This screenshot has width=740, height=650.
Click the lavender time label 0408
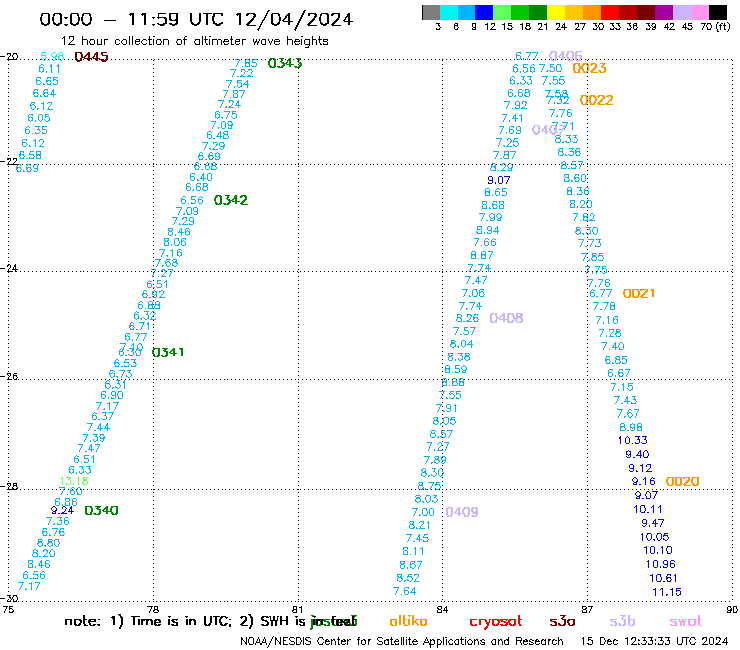tap(506, 318)
